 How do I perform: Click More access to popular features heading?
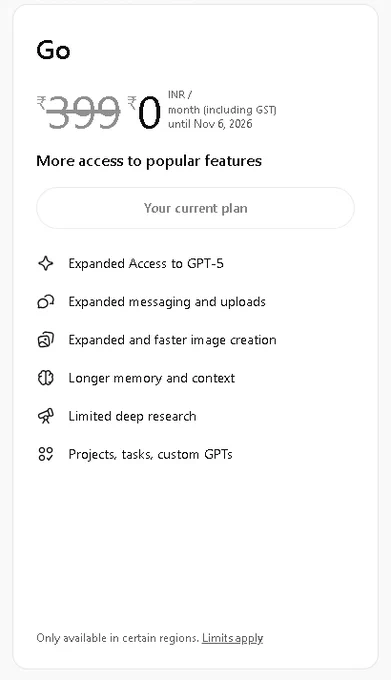(x=149, y=161)
